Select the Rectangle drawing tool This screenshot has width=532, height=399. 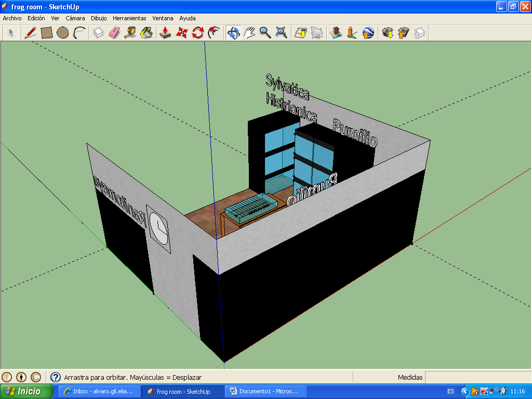pyautogui.click(x=47, y=33)
